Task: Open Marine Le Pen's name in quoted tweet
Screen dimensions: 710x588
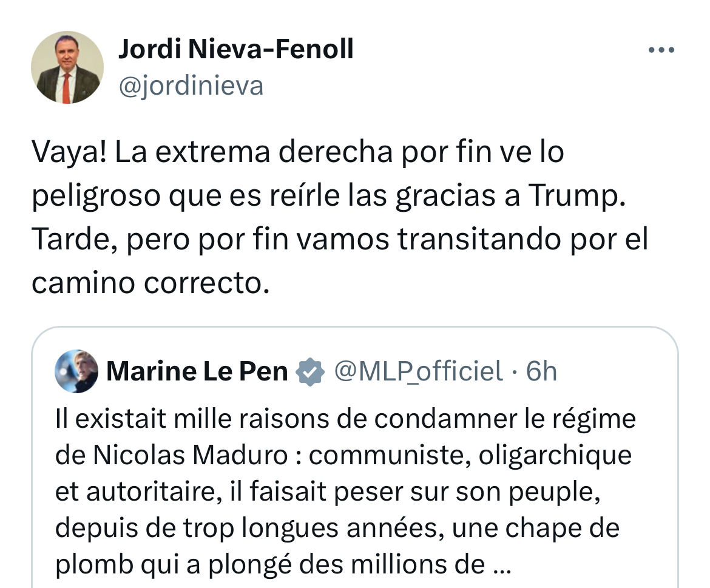Action: coord(197,371)
